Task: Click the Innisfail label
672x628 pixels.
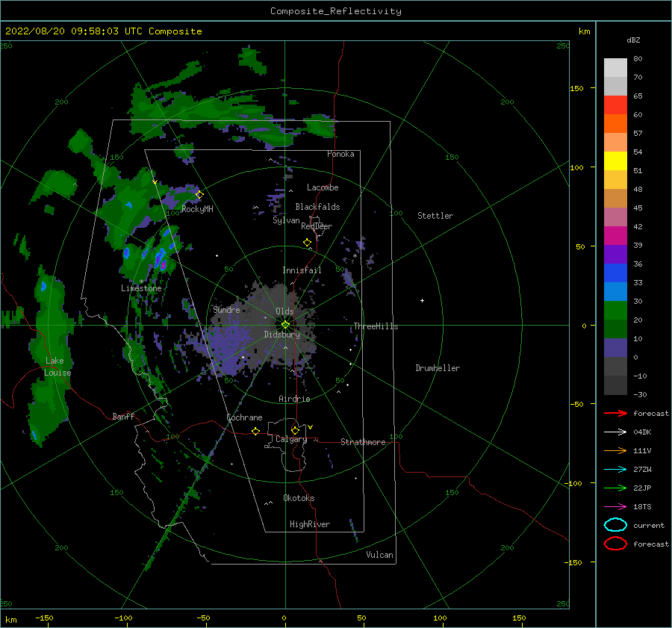Action: tap(302, 270)
